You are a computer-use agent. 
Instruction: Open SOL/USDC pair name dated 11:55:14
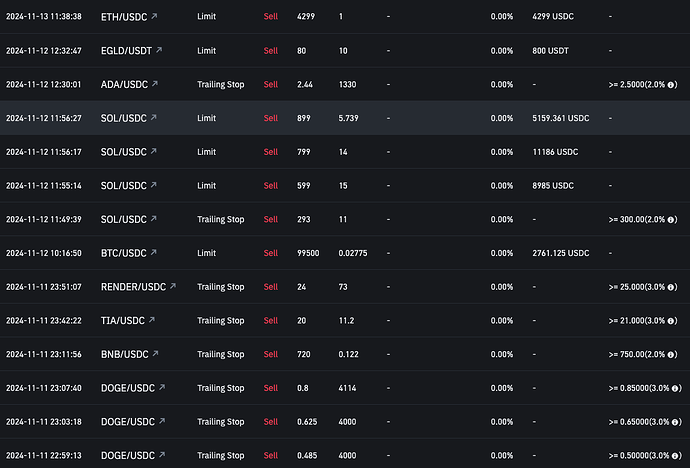[x=124, y=186]
